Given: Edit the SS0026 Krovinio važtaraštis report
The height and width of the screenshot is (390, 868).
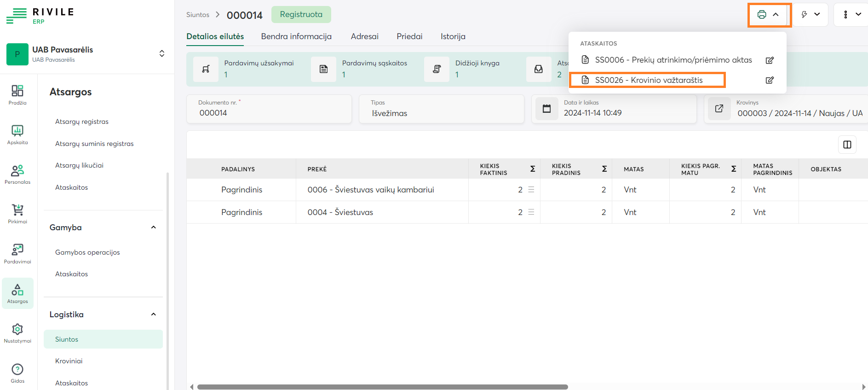Looking at the screenshot, I should (770, 80).
